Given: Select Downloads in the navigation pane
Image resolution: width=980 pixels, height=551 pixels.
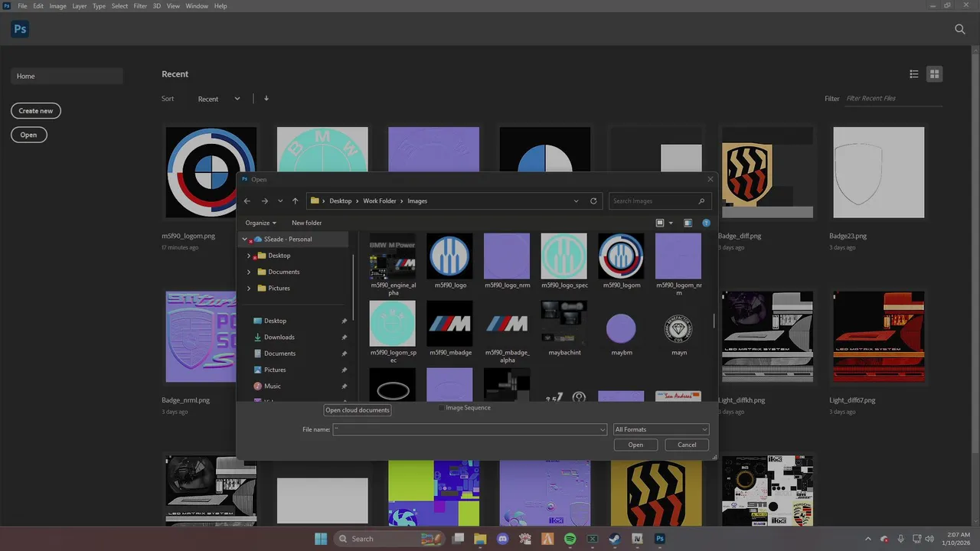Looking at the screenshot, I should tap(279, 337).
